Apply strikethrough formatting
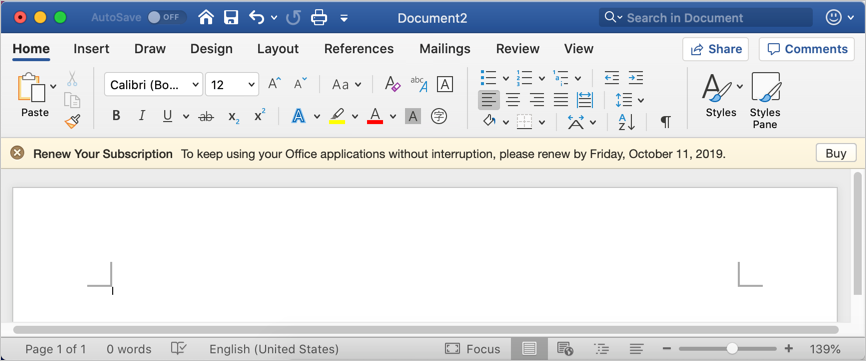Viewport: 866px width, 361px height. pyautogui.click(x=206, y=116)
